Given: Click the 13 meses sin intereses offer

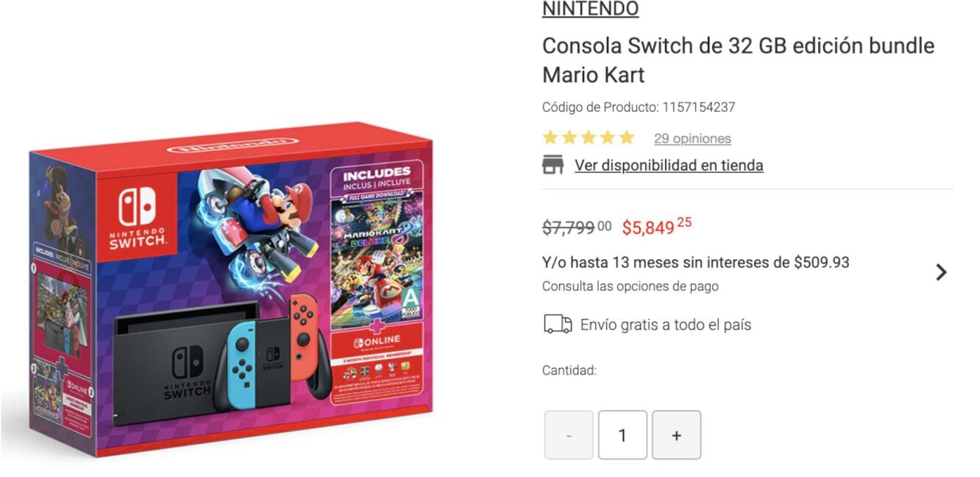Looking at the screenshot, I should 696,262.
